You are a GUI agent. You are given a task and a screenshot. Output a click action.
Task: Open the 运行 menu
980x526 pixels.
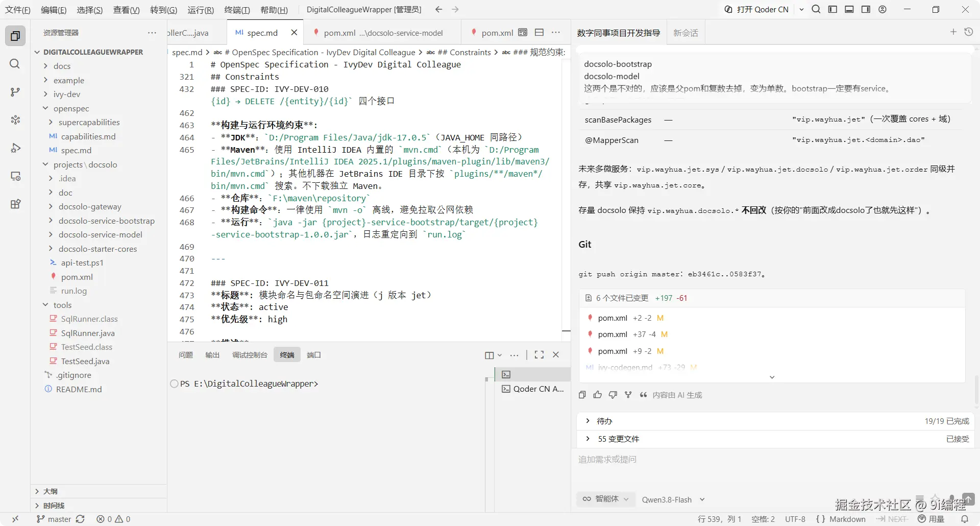click(201, 10)
